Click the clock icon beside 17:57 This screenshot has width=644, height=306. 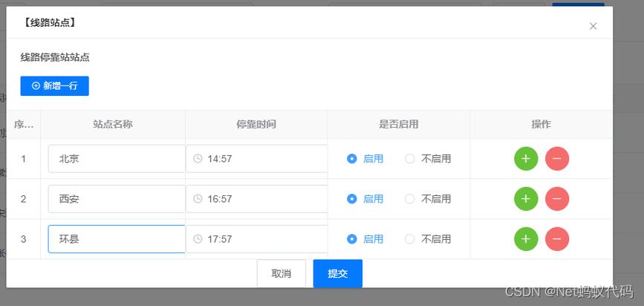(x=198, y=239)
